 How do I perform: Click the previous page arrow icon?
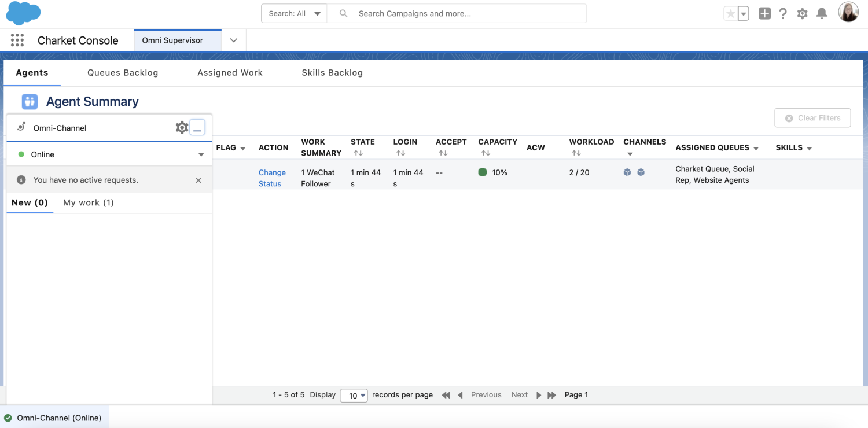pyautogui.click(x=460, y=395)
